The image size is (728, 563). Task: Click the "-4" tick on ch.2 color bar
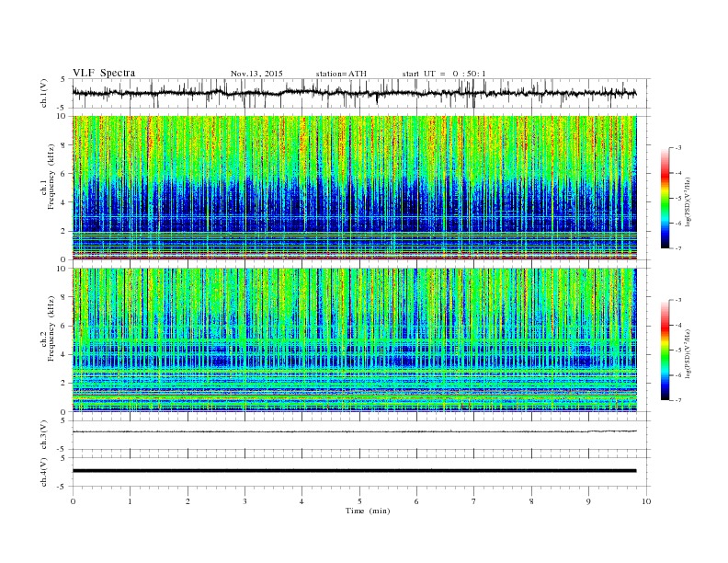click(x=677, y=325)
